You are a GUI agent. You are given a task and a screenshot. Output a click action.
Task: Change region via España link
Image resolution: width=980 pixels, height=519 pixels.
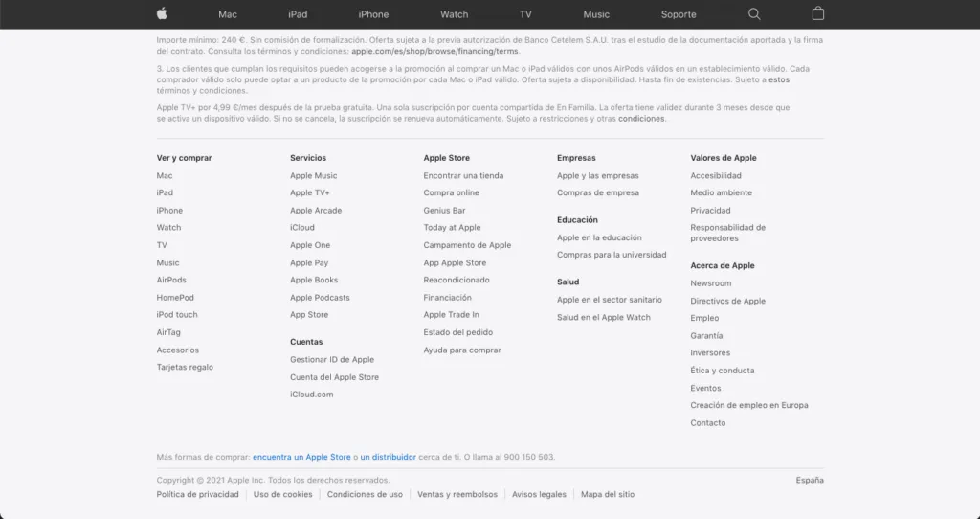(x=810, y=481)
